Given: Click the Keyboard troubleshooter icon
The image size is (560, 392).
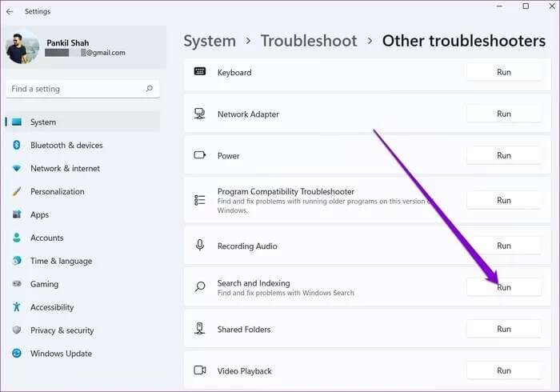Looking at the screenshot, I should click(x=200, y=71).
